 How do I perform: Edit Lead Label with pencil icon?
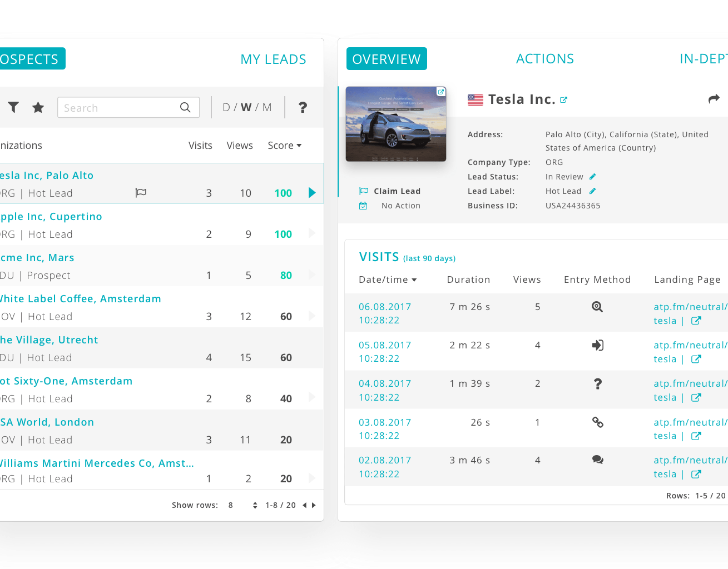(x=593, y=191)
